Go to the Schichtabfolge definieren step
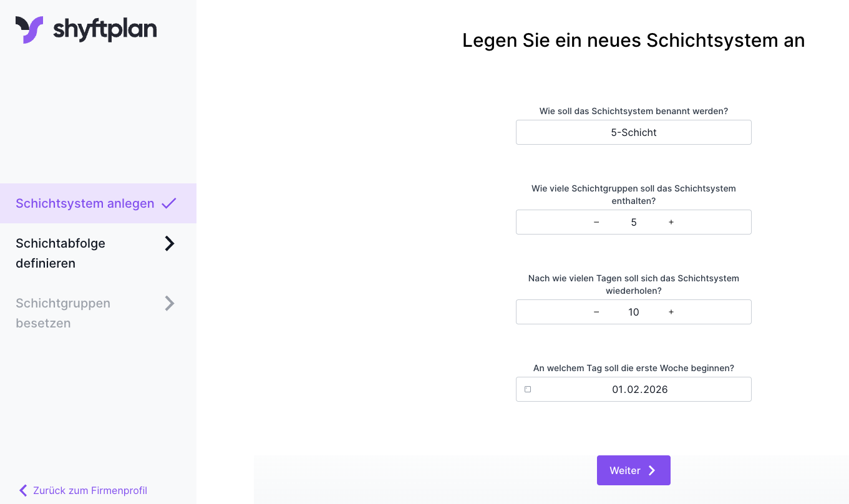The width and height of the screenshot is (849, 504). (x=61, y=253)
